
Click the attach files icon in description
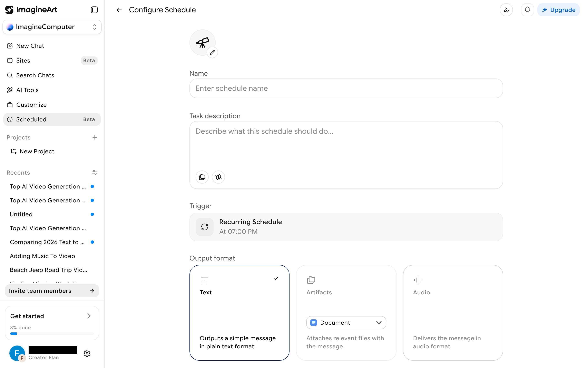coord(202,177)
